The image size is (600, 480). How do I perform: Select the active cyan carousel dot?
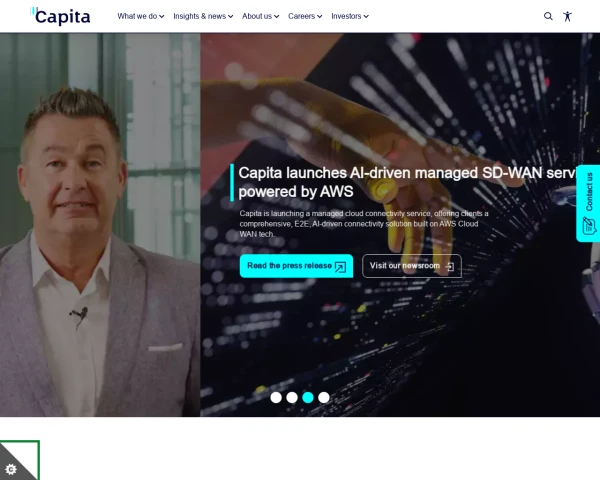coord(308,398)
